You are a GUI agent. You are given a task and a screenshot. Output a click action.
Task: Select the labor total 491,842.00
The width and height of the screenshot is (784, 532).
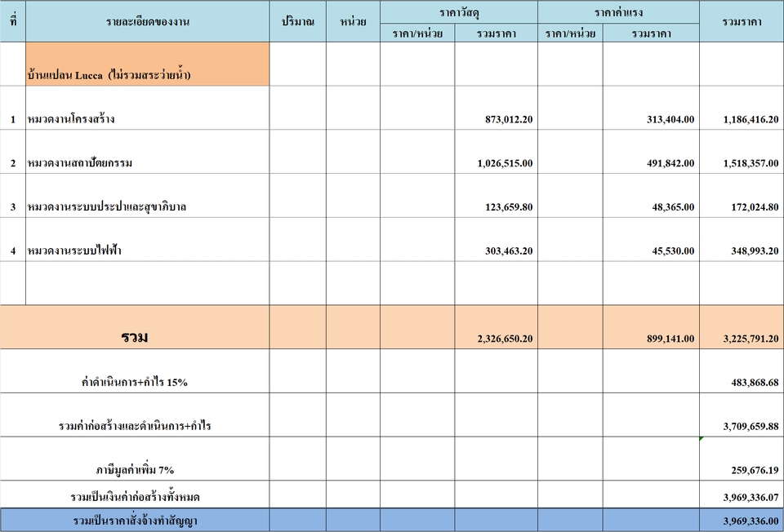click(670, 163)
